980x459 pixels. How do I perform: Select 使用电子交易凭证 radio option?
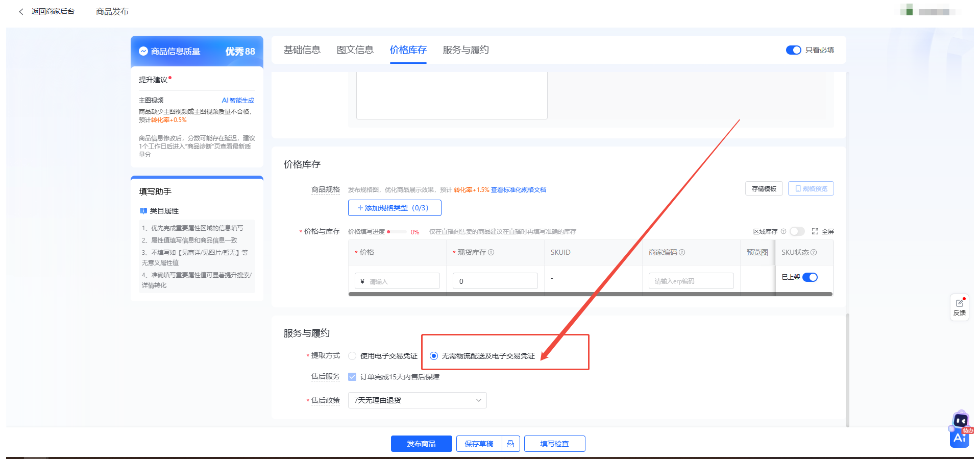click(352, 356)
